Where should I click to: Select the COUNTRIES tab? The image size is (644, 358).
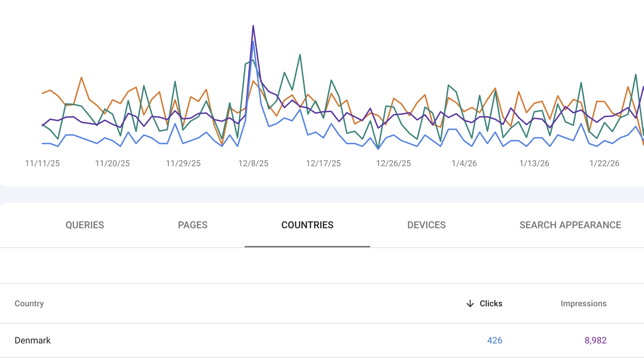307,225
